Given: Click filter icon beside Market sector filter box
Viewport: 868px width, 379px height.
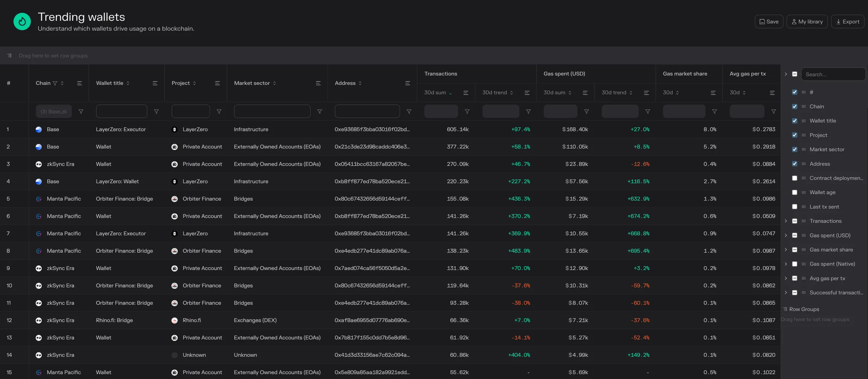Looking at the screenshot, I should [x=320, y=112].
